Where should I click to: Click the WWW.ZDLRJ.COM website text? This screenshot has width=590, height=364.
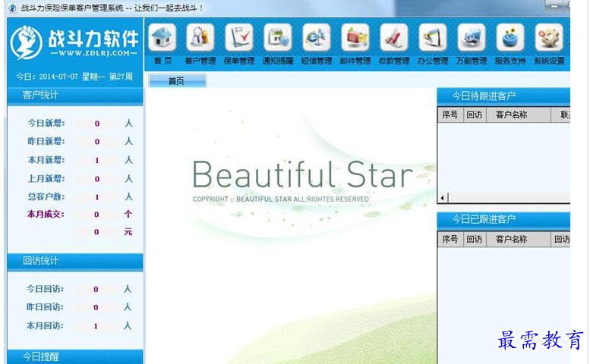[x=93, y=53]
